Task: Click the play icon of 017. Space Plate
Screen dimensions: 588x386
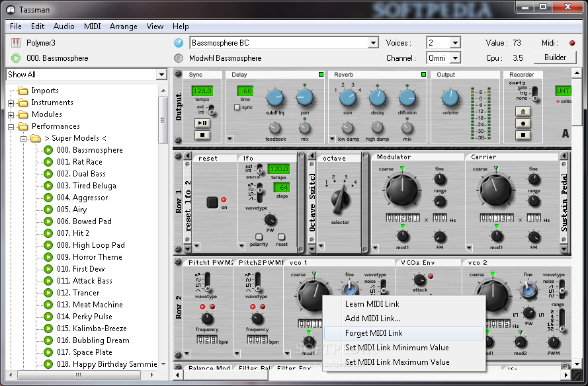Action: tap(48, 352)
